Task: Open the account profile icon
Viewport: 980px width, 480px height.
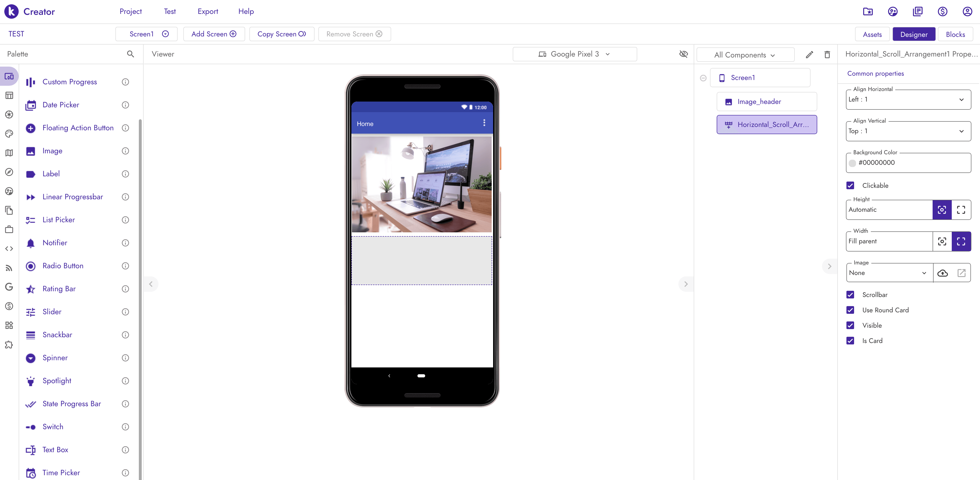Action: point(968,11)
